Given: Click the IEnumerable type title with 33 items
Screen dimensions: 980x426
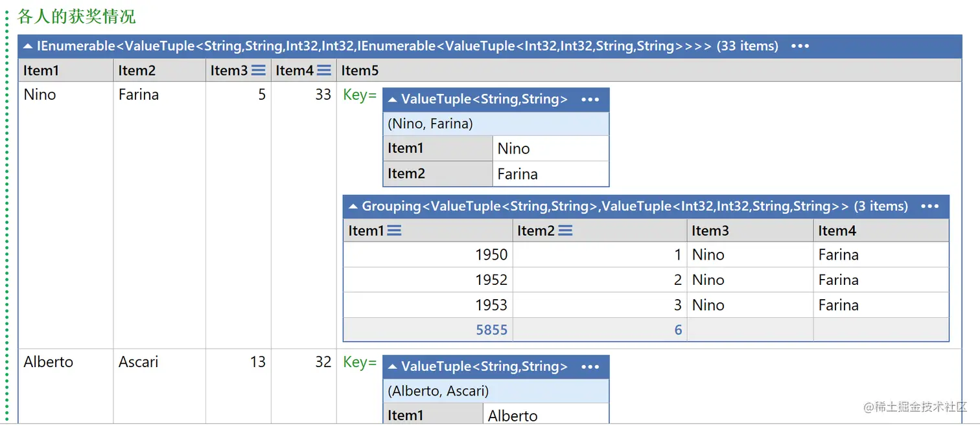Looking at the screenshot, I should click(x=408, y=47).
